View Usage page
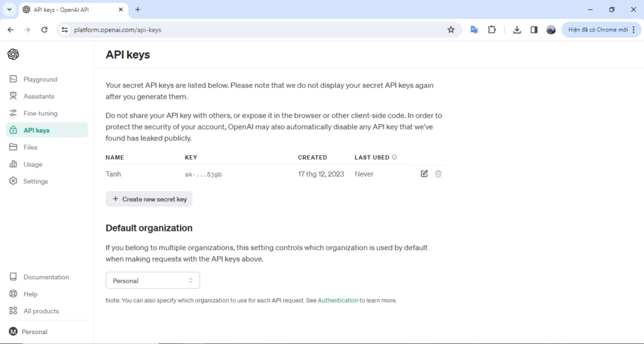 pos(33,164)
